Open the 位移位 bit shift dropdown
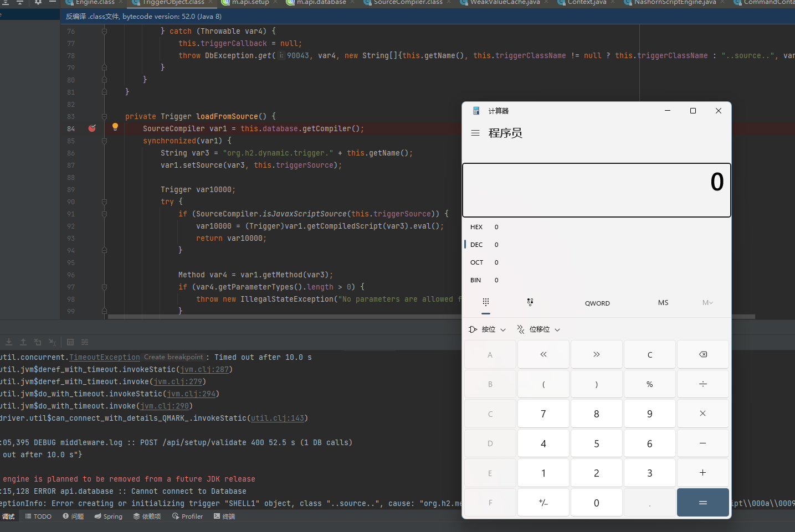The width and height of the screenshot is (795, 532). point(539,329)
